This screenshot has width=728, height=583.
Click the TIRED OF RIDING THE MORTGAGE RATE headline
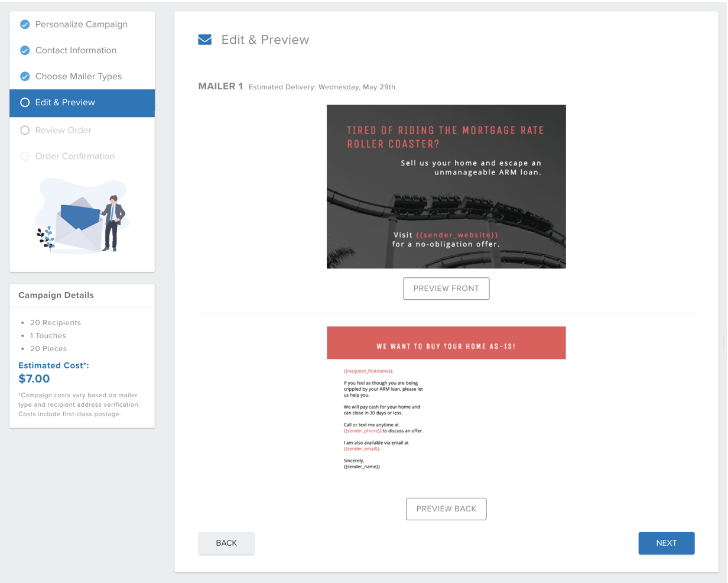tap(446, 137)
